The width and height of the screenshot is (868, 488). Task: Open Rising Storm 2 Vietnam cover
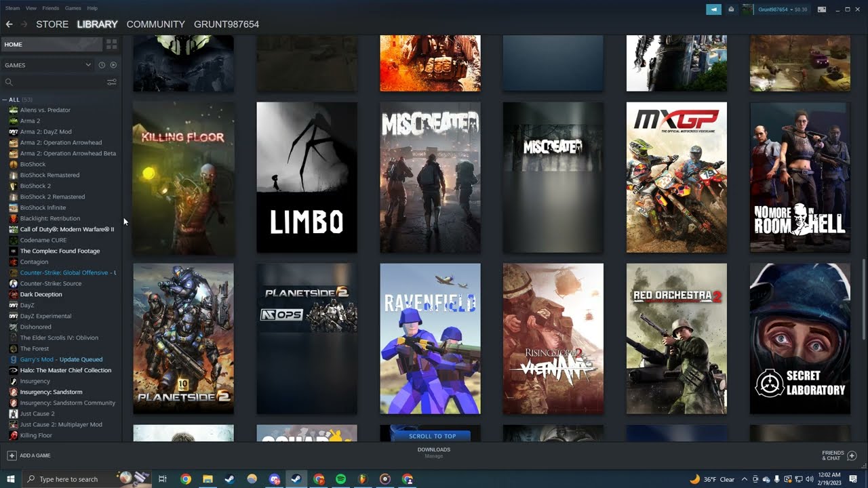[x=553, y=339]
